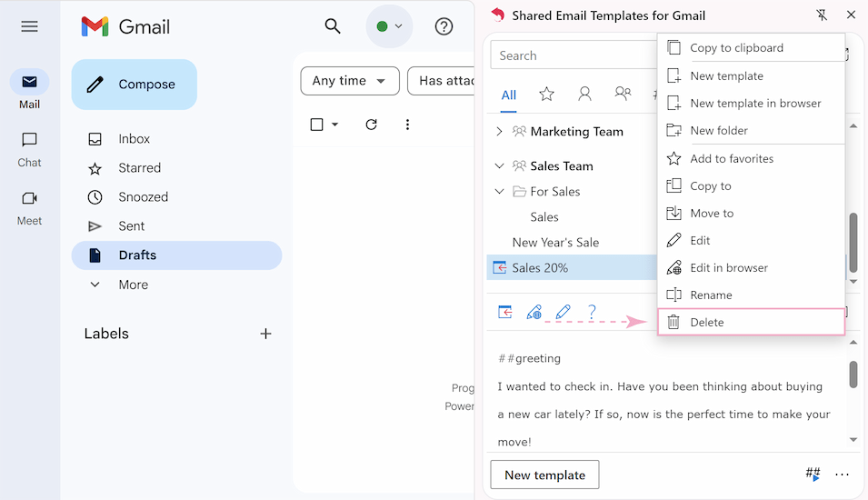Click the Gmail search magnifier icon
868x500 pixels.
point(332,26)
